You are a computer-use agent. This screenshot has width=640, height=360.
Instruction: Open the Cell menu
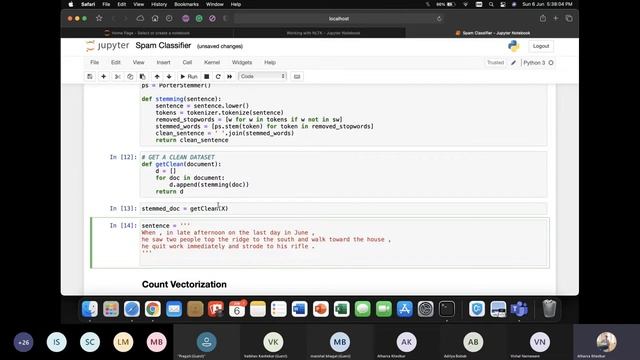click(x=187, y=62)
